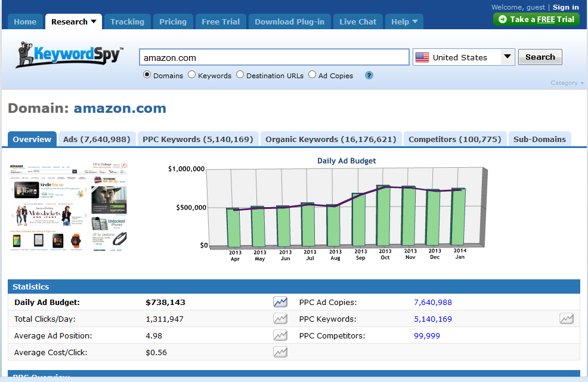Open the Research dropdown menu
The width and height of the screenshot is (588, 382).
(x=73, y=21)
